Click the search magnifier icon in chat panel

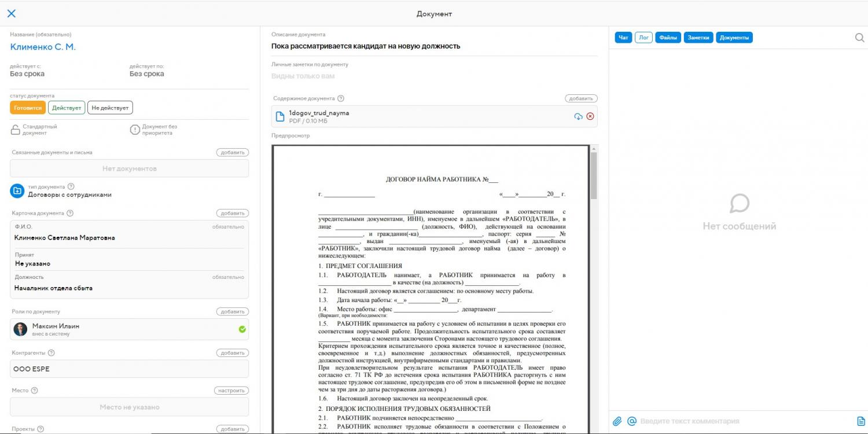click(859, 38)
